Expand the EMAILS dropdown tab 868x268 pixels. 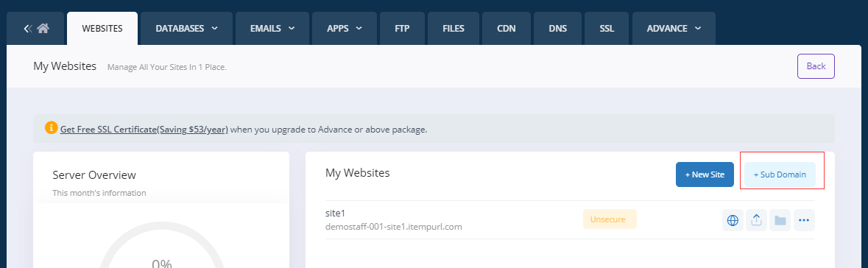point(272,28)
